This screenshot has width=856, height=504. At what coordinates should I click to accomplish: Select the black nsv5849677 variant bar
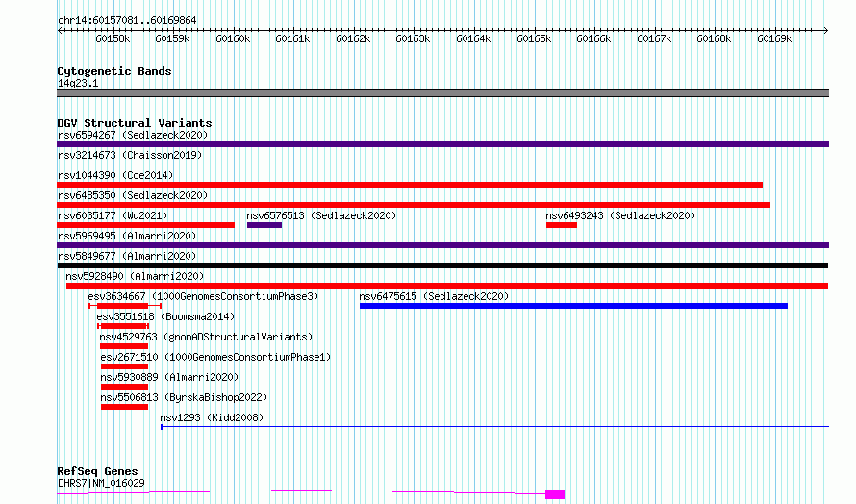tap(442, 265)
